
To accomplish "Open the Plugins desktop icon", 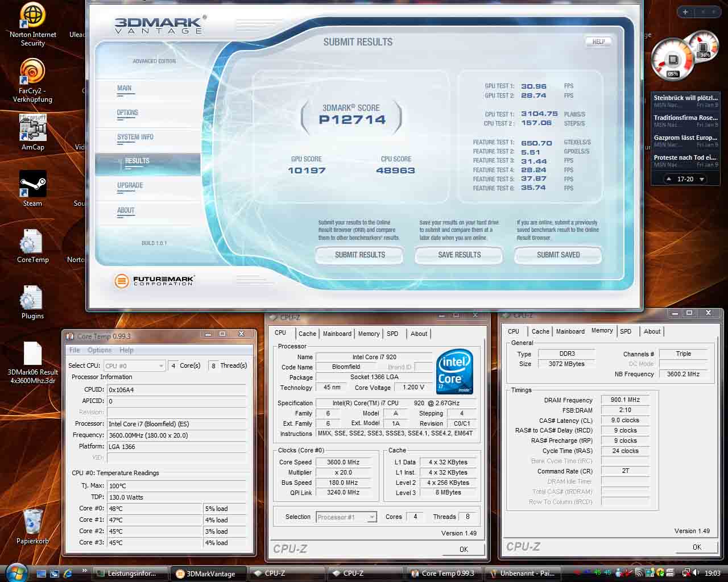I will click(32, 302).
